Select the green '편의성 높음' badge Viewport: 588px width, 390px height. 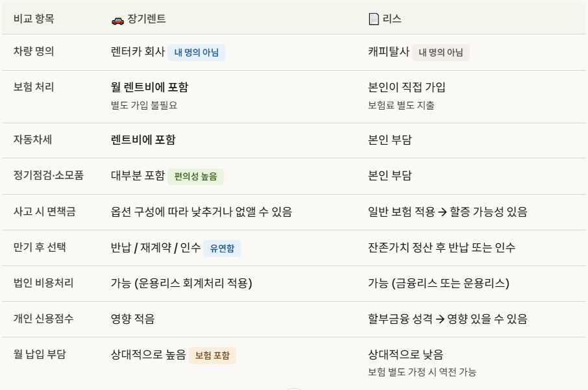point(195,177)
